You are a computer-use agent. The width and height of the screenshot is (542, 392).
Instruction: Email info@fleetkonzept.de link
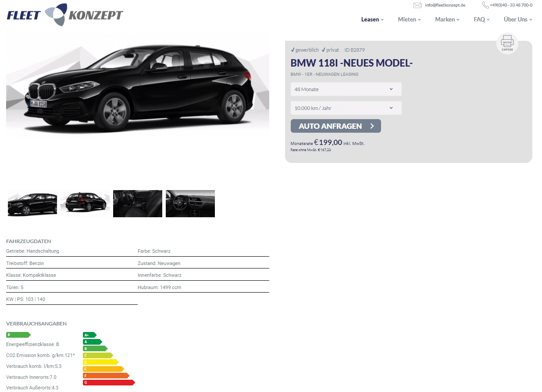(445, 5)
